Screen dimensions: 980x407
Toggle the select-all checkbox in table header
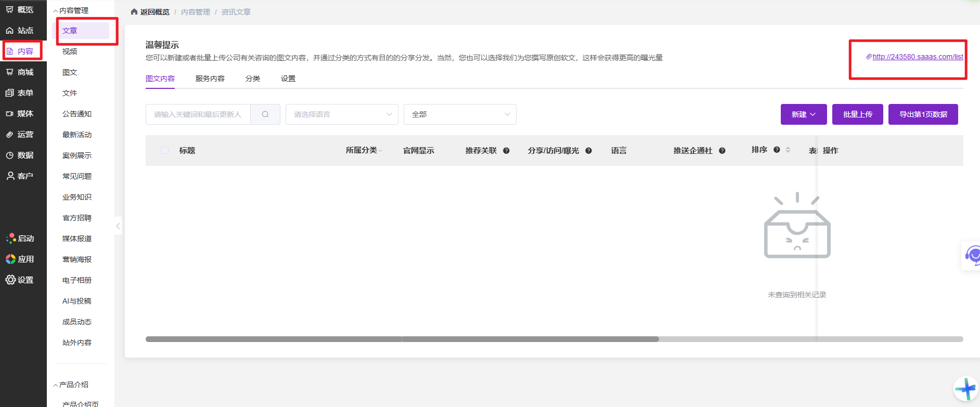pos(165,150)
